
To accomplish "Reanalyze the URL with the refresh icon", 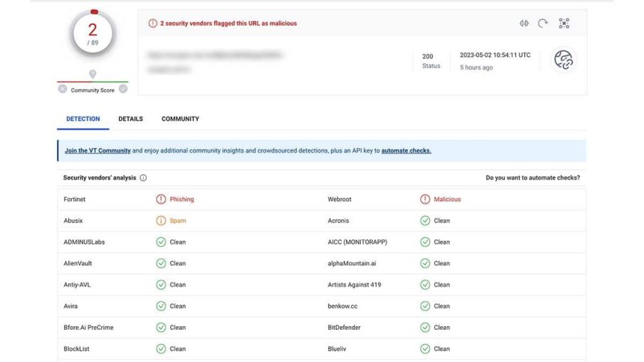I will [x=543, y=23].
